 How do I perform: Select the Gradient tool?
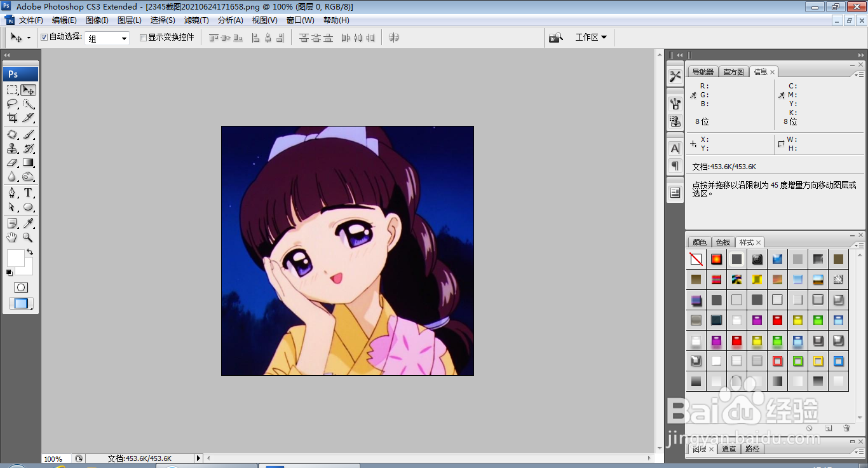click(29, 163)
